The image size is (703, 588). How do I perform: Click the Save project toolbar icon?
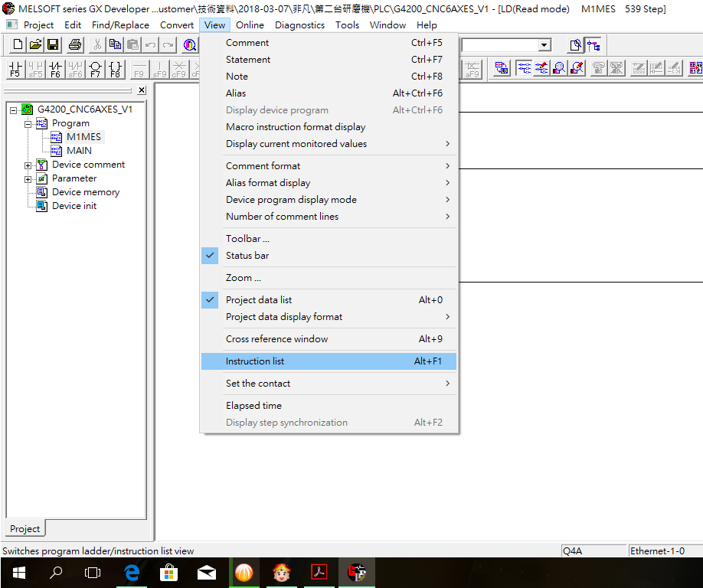pos(53,45)
